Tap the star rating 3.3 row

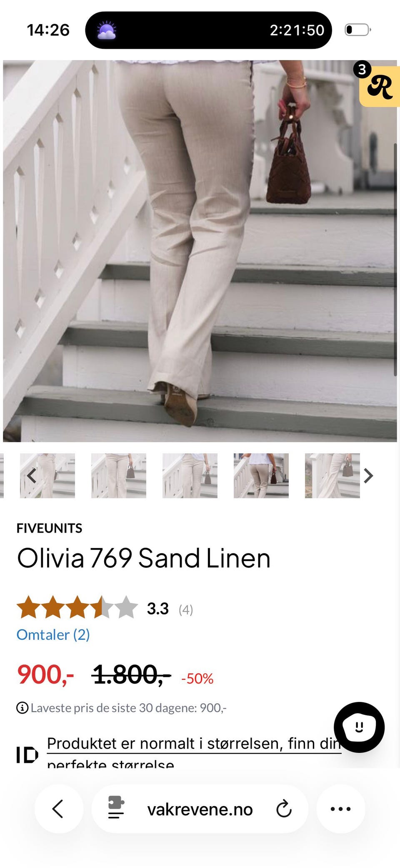[105, 608]
